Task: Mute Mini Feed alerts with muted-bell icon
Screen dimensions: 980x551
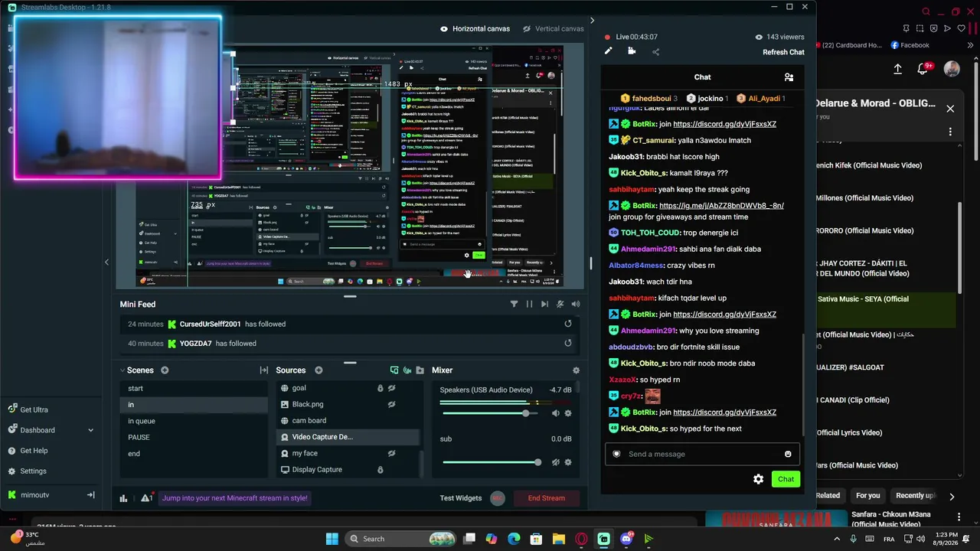Action: (x=560, y=304)
